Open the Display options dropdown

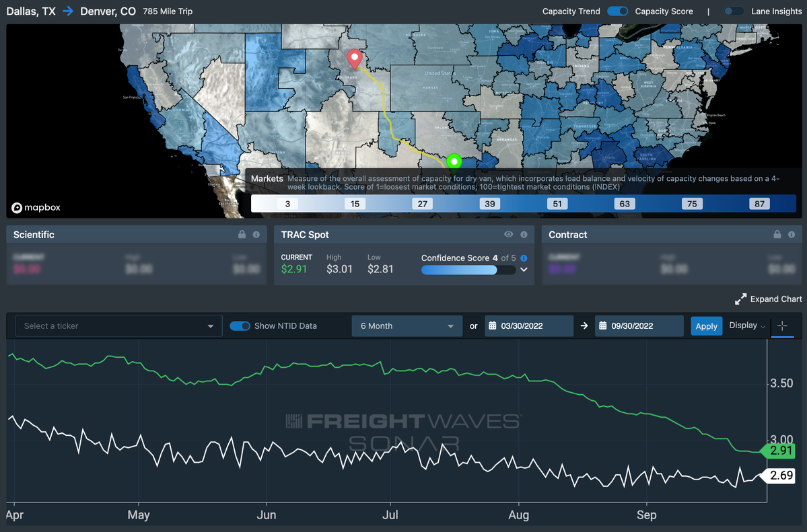coord(747,325)
